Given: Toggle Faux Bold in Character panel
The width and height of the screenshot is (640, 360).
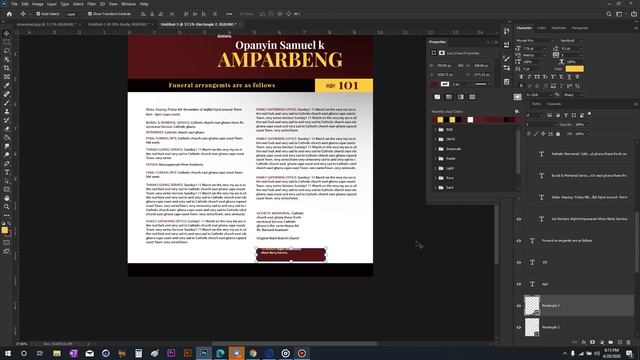Looking at the screenshot, I should click(x=521, y=77).
